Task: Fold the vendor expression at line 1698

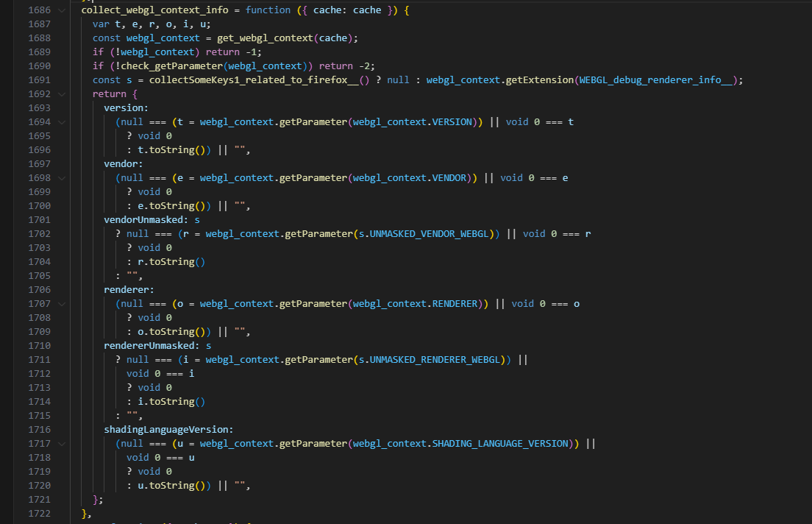Action: [62, 178]
